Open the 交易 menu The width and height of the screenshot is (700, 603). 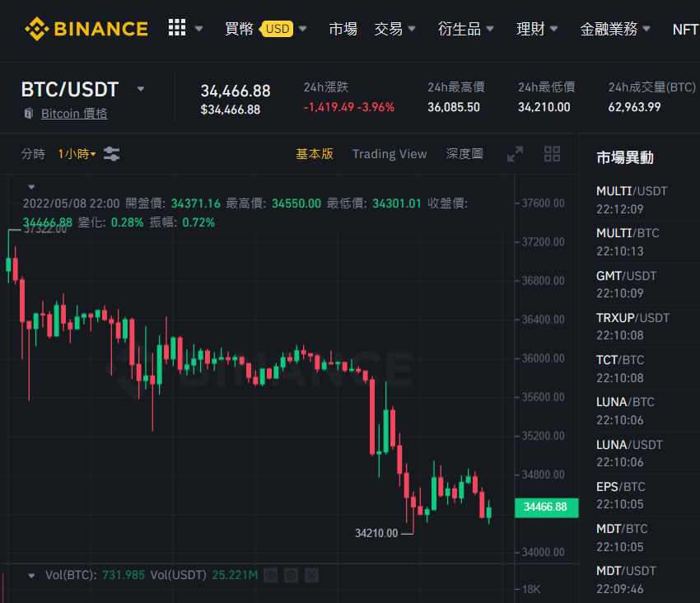(388, 29)
